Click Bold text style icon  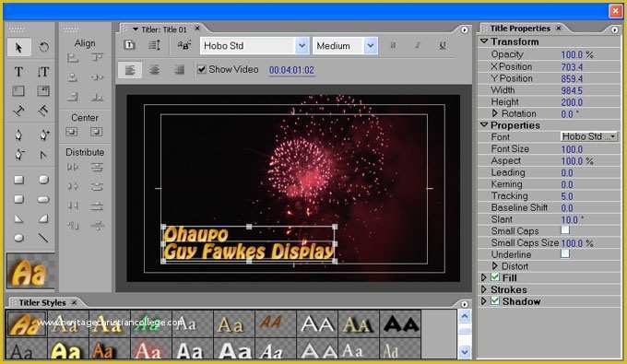click(393, 45)
